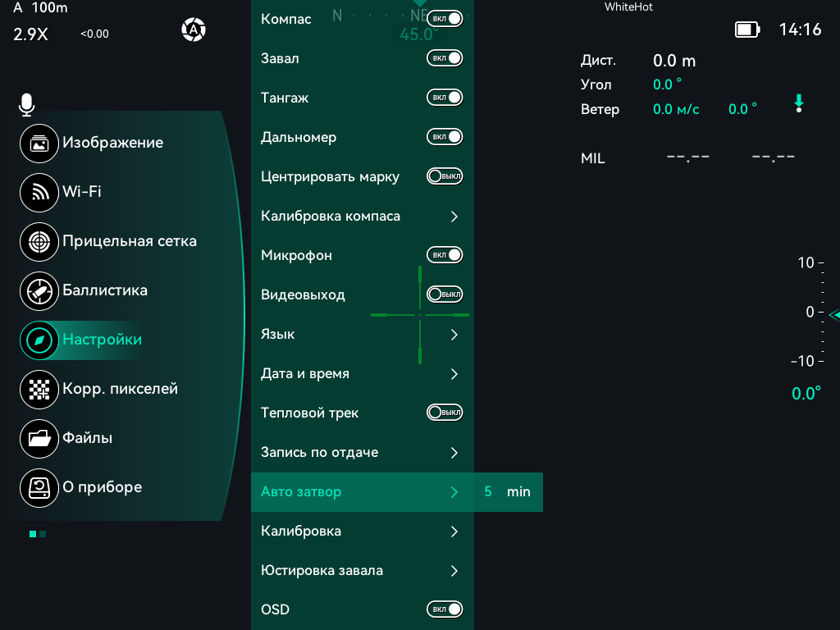Image resolution: width=840 pixels, height=630 pixels.
Task: Disable the OSD toggle
Action: click(x=445, y=609)
